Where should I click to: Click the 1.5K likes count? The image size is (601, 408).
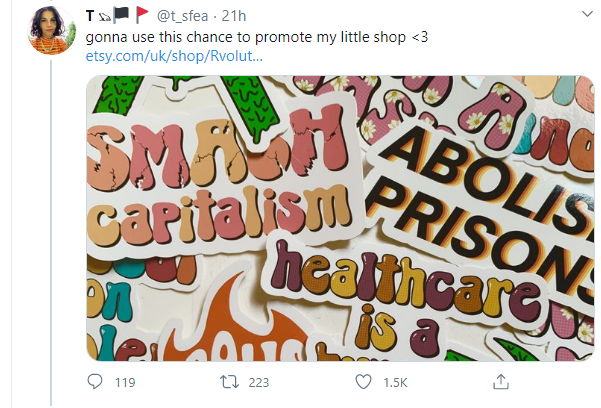(x=397, y=382)
